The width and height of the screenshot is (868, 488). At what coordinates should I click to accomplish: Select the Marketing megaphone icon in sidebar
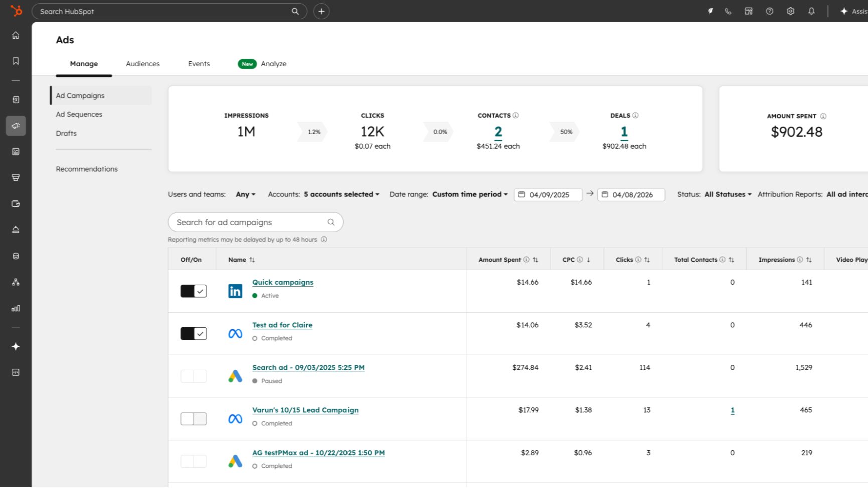pos(15,125)
